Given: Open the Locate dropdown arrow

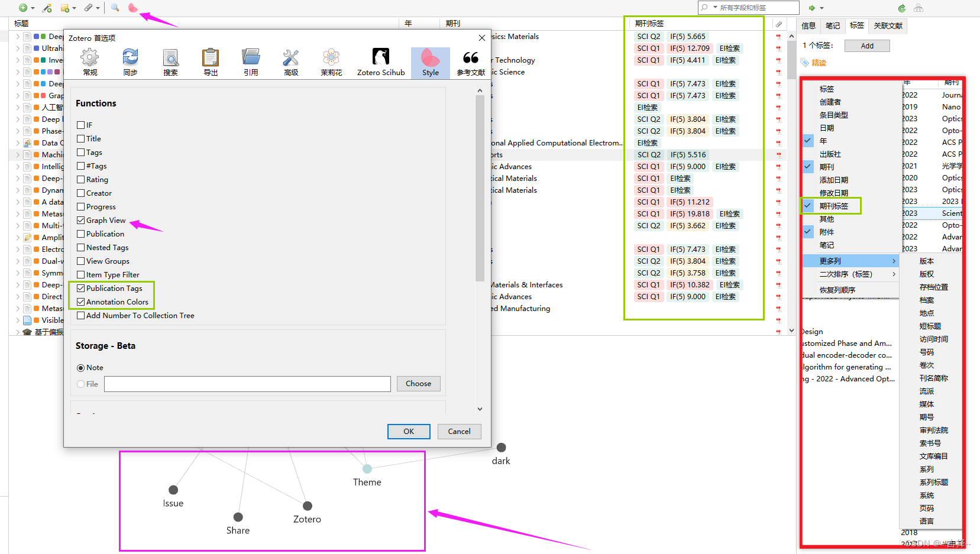Looking at the screenshot, I should 822,8.
